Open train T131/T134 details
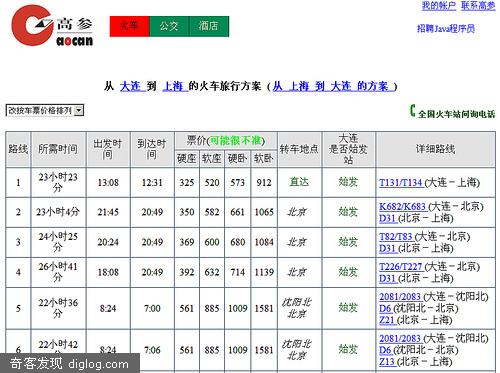 tap(401, 183)
